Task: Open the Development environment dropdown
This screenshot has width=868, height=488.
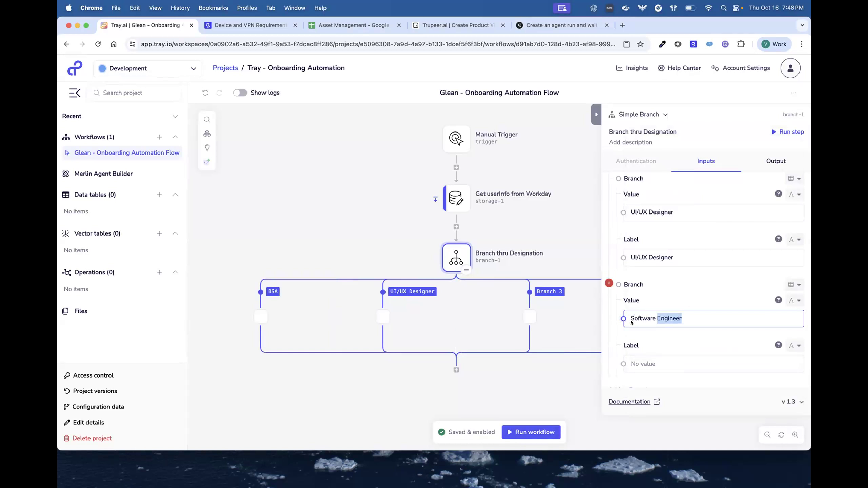Action: coord(193,68)
